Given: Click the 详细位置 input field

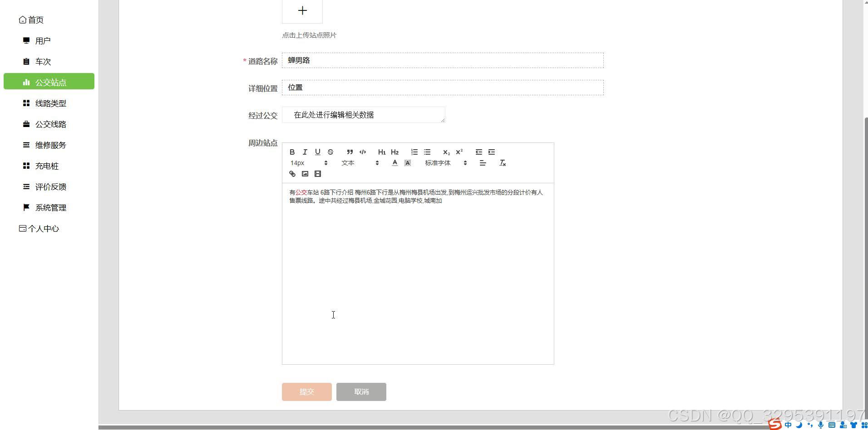Looking at the screenshot, I should point(443,88).
